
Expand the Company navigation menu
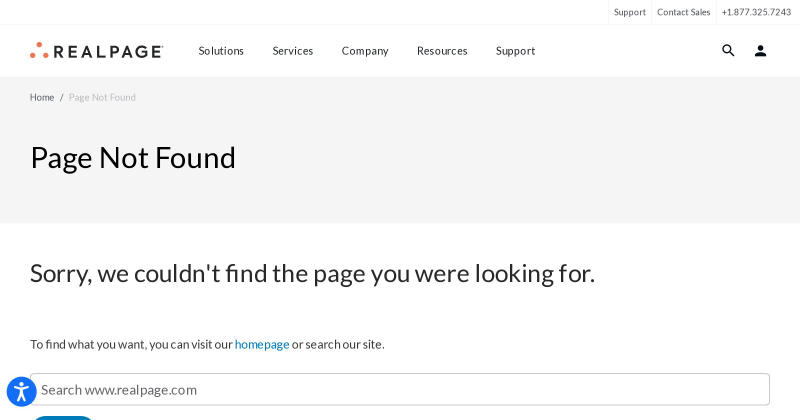pyautogui.click(x=365, y=51)
